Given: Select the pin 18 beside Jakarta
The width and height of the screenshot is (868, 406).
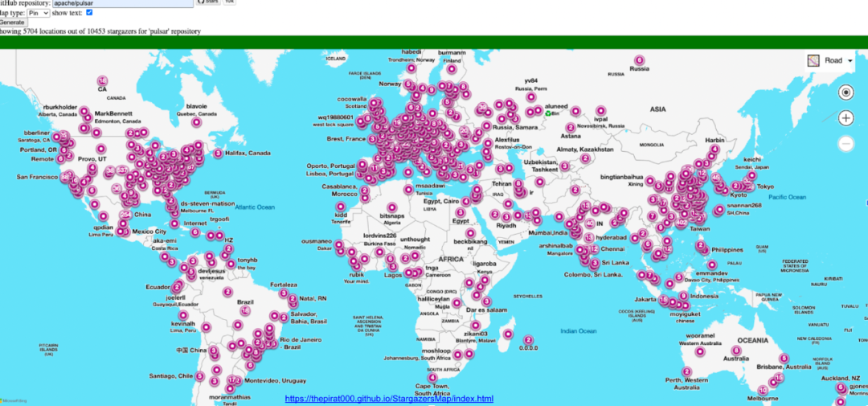Looking at the screenshot, I should click(x=664, y=300).
